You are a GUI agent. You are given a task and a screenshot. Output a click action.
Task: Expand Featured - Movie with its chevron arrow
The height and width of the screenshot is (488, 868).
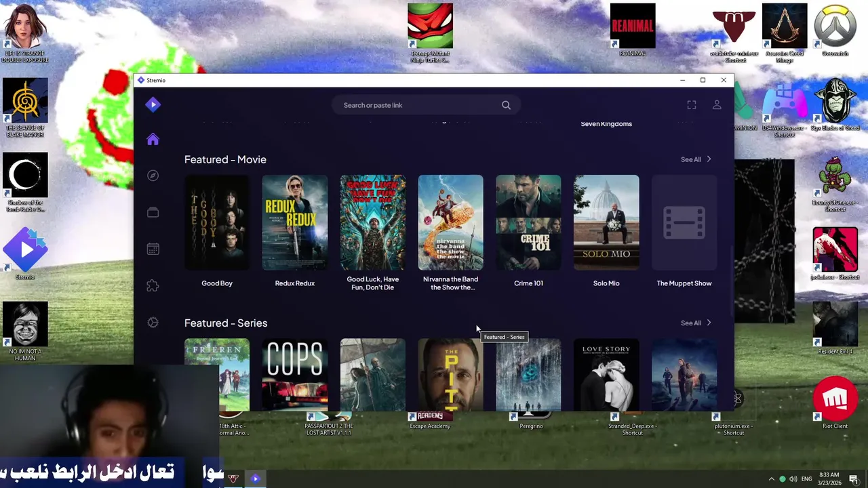(709, 159)
